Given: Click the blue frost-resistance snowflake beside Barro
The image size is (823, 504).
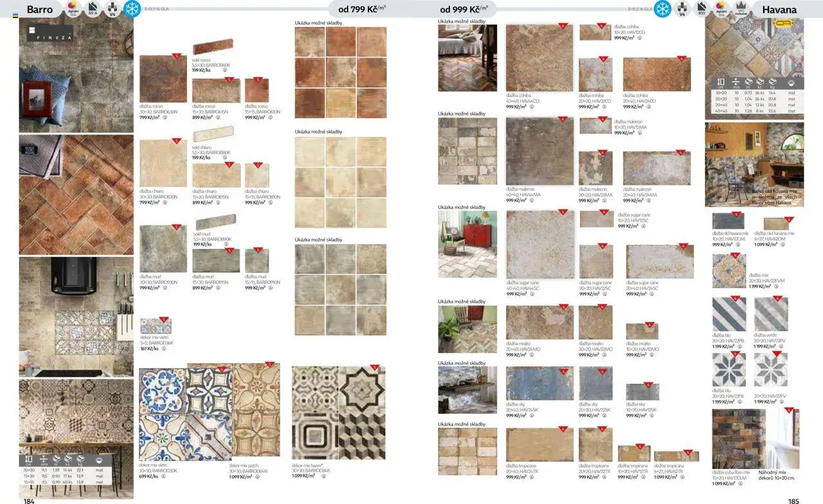Looking at the screenshot, I should (132, 9).
